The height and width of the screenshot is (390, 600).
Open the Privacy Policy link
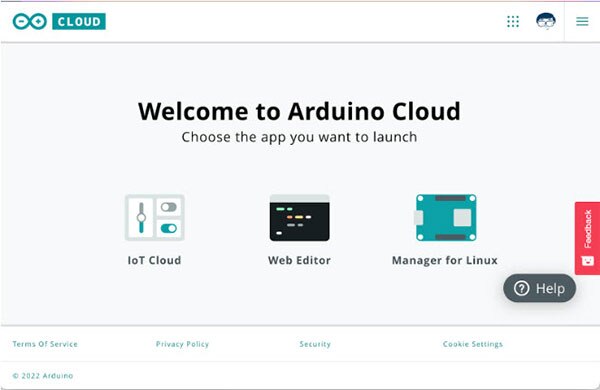[x=183, y=344]
